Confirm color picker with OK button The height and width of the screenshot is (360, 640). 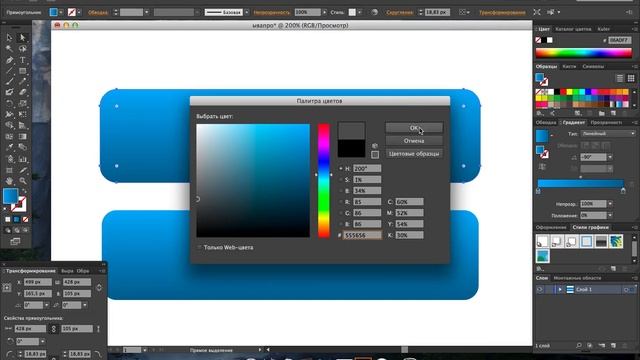(x=414, y=128)
